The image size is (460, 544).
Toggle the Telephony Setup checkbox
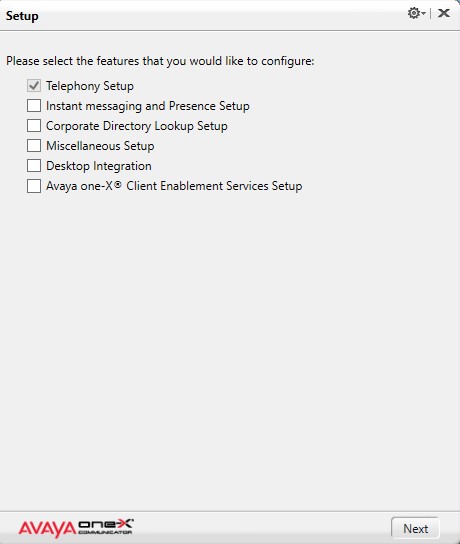click(x=34, y=86)
